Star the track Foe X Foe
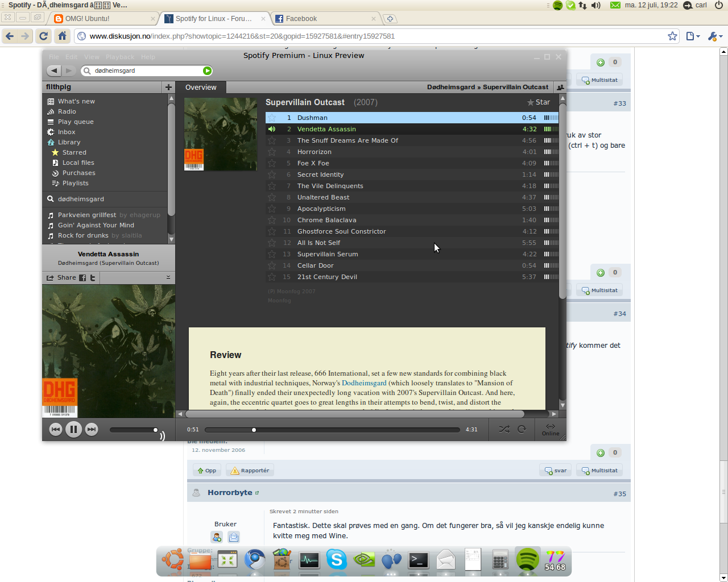 click(x=272, y=163)
